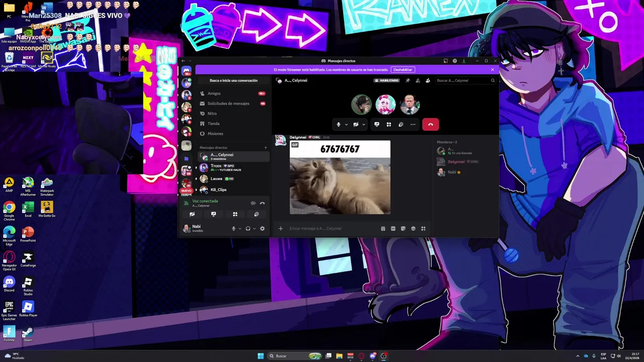Toggle camera button in voice panel
The image size is (644, 362).
pyautogui.click(x=192, y=214)
